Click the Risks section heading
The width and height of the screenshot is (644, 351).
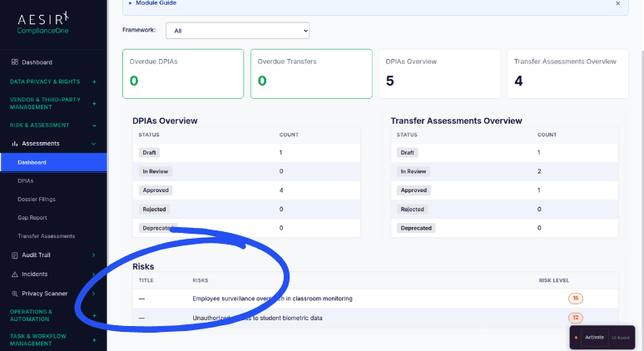tap(143, 266)
